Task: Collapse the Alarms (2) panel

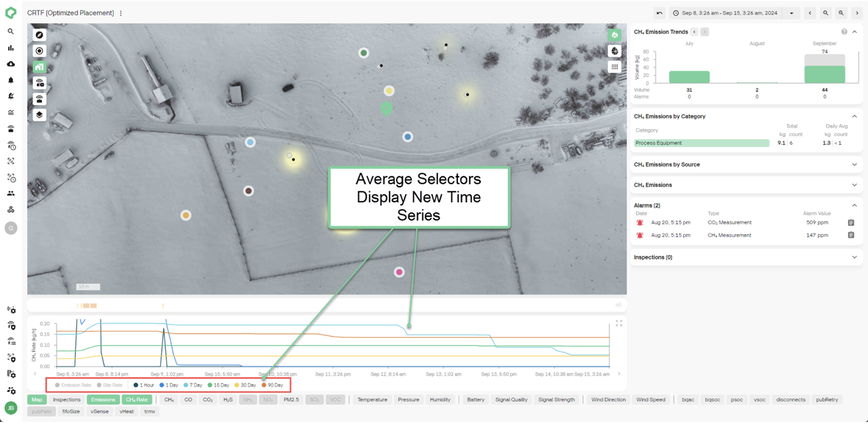Action: pos(854,205)
